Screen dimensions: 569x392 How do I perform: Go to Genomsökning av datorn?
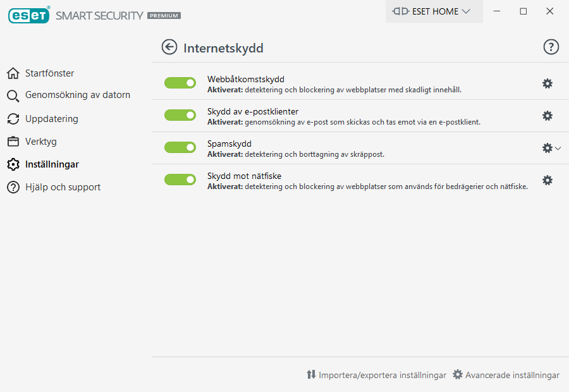pyautogui.click(x=77, y=95)
